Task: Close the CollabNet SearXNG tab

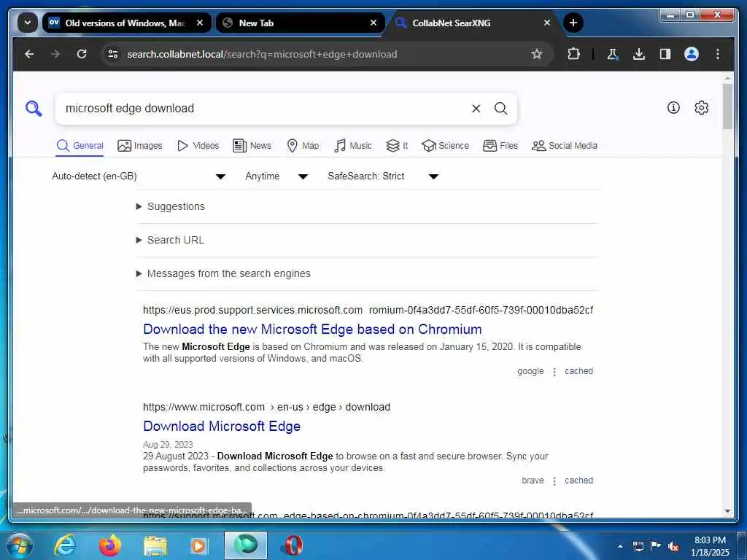Action: 547,23
